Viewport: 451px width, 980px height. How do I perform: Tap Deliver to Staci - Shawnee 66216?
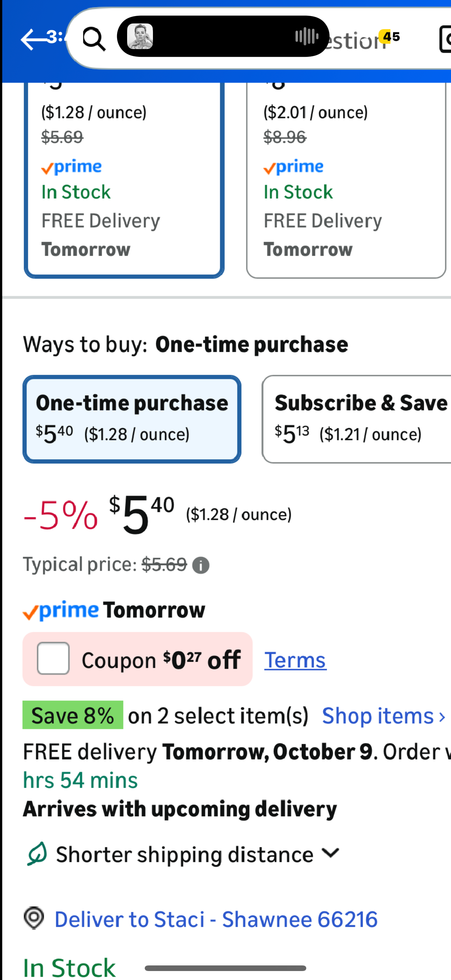[x=216, y=919]
